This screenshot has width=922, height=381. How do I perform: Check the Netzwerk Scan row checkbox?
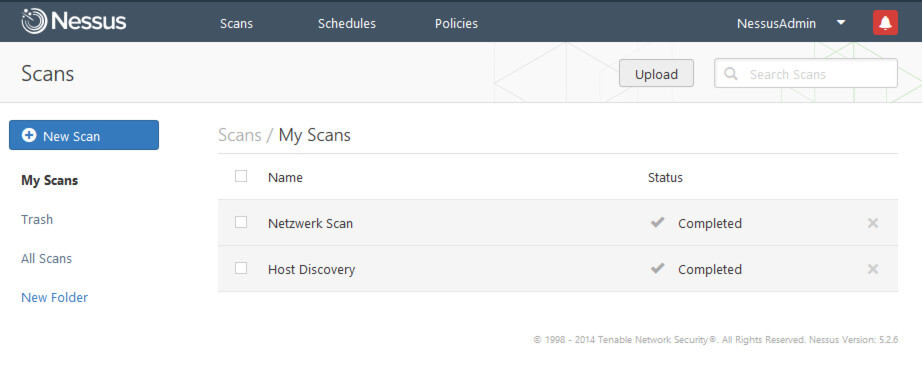[240, 222]
